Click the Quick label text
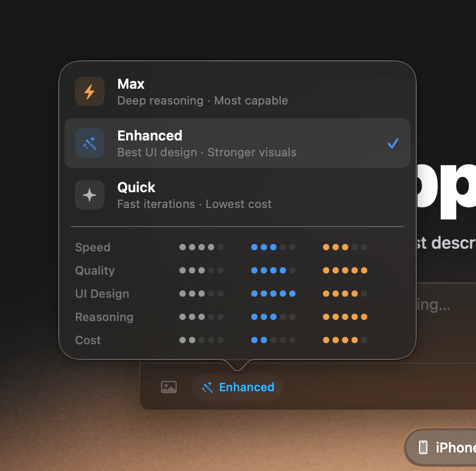Viewport: 476px width, 471px height. pyautogui.click(x=136, y=187)
